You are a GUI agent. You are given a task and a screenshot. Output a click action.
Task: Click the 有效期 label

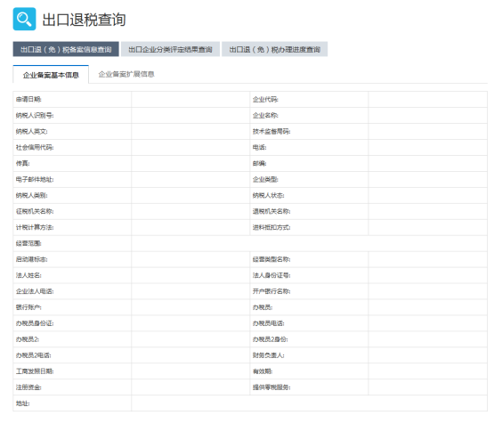[x=263, y=371]
